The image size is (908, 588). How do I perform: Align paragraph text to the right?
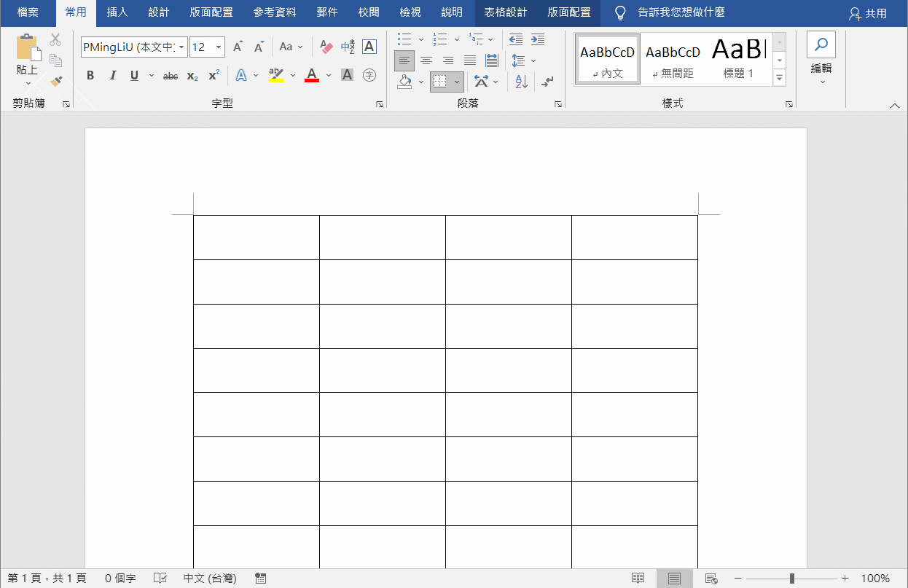tap(448, 60)
